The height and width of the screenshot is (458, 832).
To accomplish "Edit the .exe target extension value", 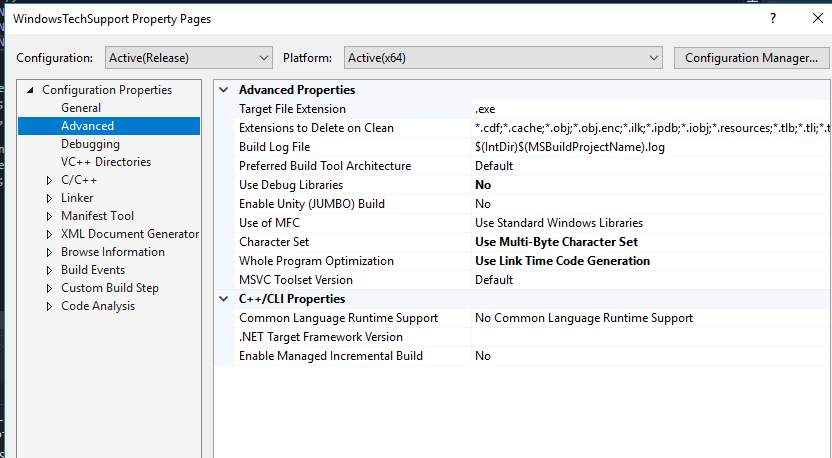I will pos(485,109).
